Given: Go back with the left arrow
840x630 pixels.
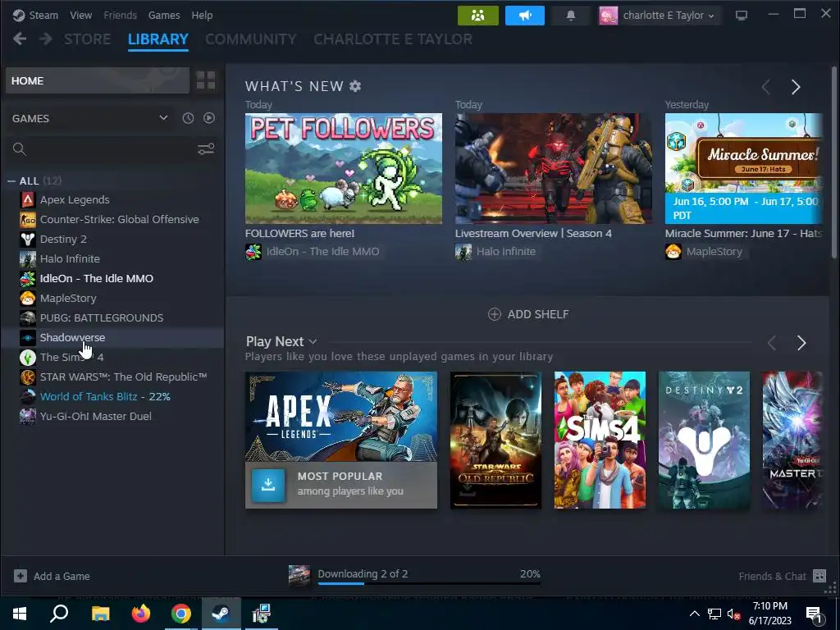Looking at the screenshot, I should (20, 39).
